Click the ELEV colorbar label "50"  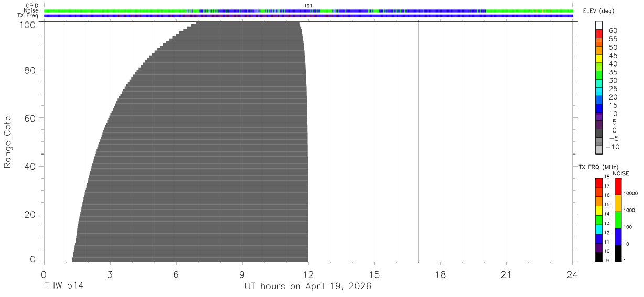coord(613,48)
